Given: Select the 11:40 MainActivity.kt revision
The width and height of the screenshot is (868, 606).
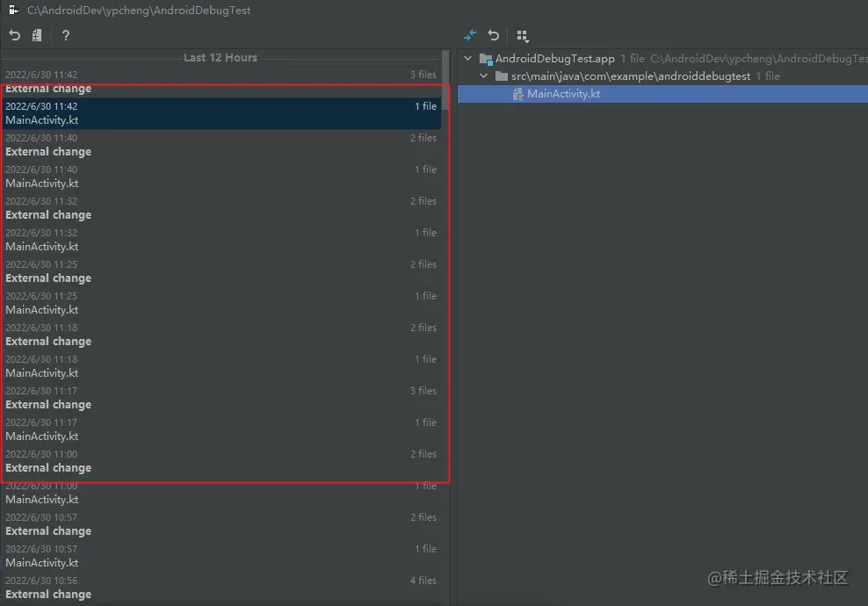Looking at the screenshot, I should (x=221, y=177).
